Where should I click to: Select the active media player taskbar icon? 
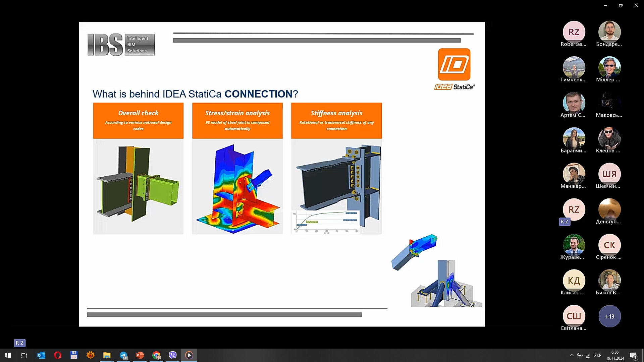point(189,355)
